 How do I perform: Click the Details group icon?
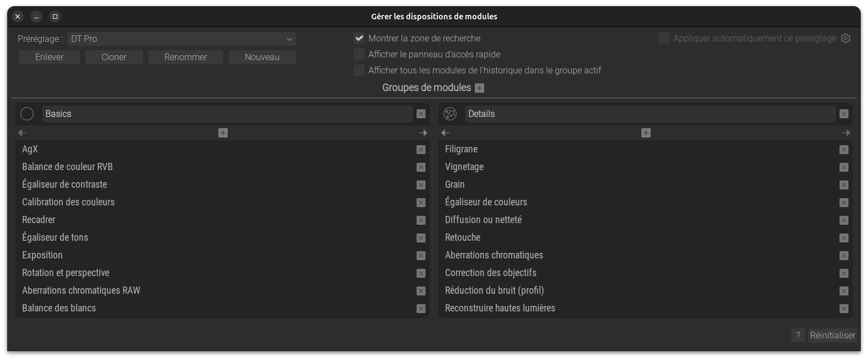[x=450, y=114]
